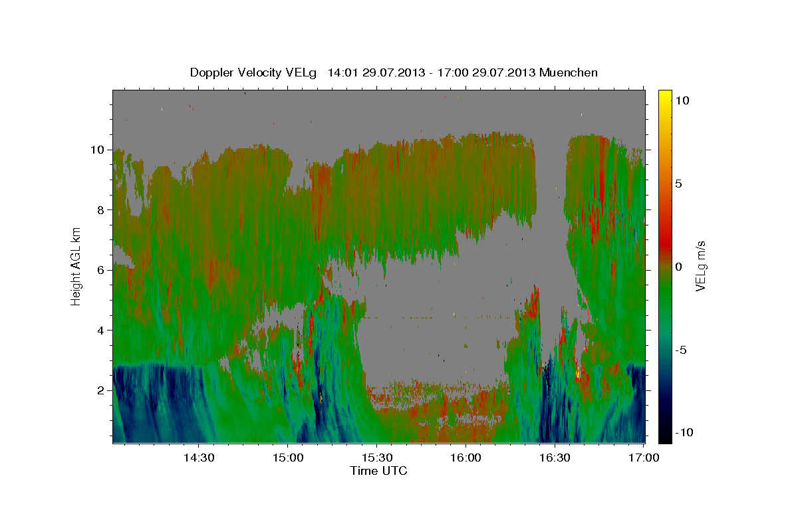Click the 15:30 time tick label
798x532 pixels.
[377, 458]
